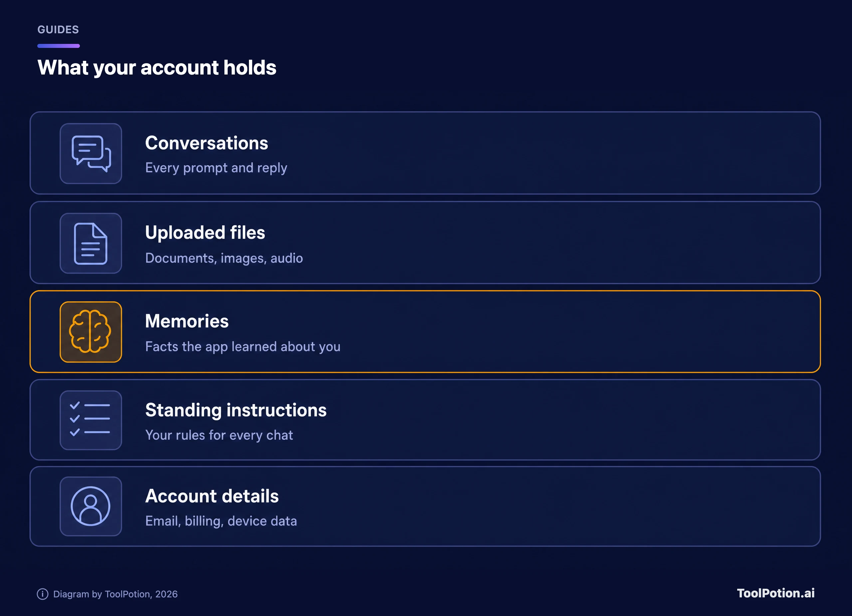The width and height of the screenshot is (852, 616).
Task: Click 'Your rules for every chat' text
Action: (x=219, y=435)
